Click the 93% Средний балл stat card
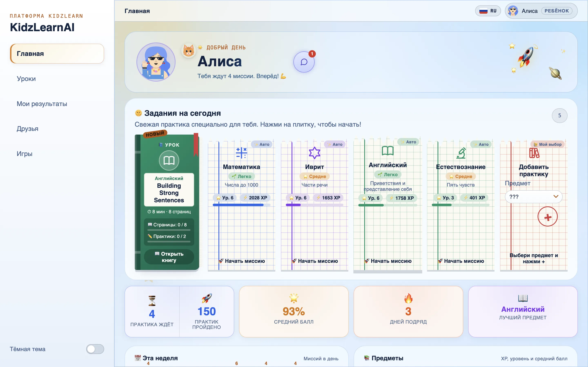Viewport: 588px width, 367px height. point(294,311)
